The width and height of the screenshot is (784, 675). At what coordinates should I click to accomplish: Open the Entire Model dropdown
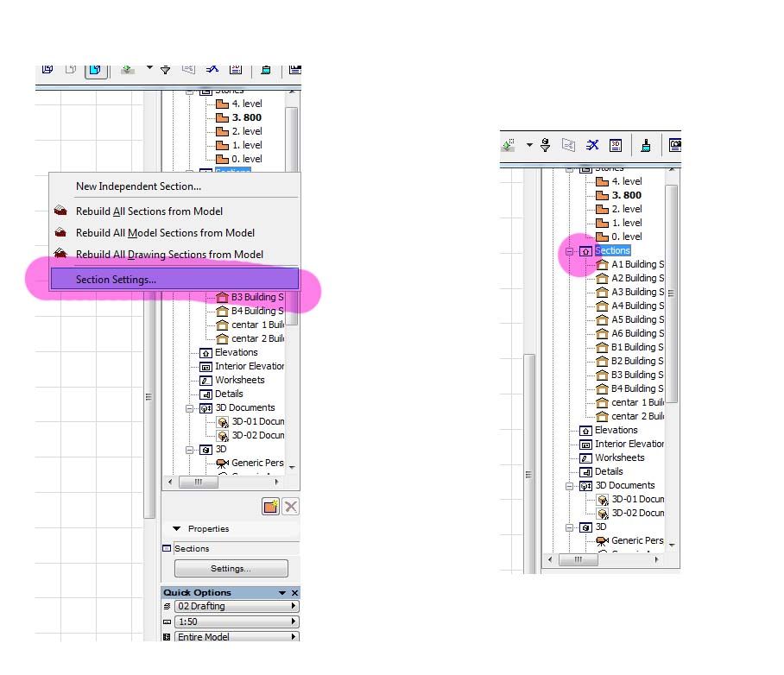pyautogui.click(x=237, y=636)
